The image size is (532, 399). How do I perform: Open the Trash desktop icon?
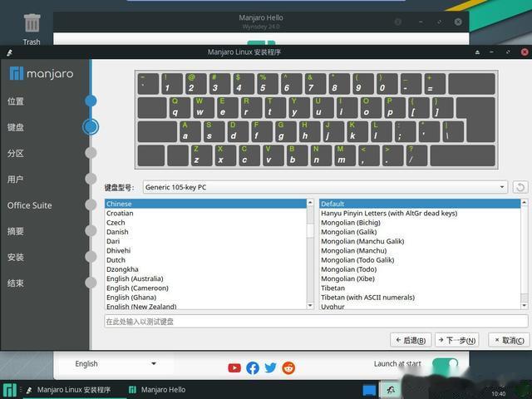tap(32, 29)
